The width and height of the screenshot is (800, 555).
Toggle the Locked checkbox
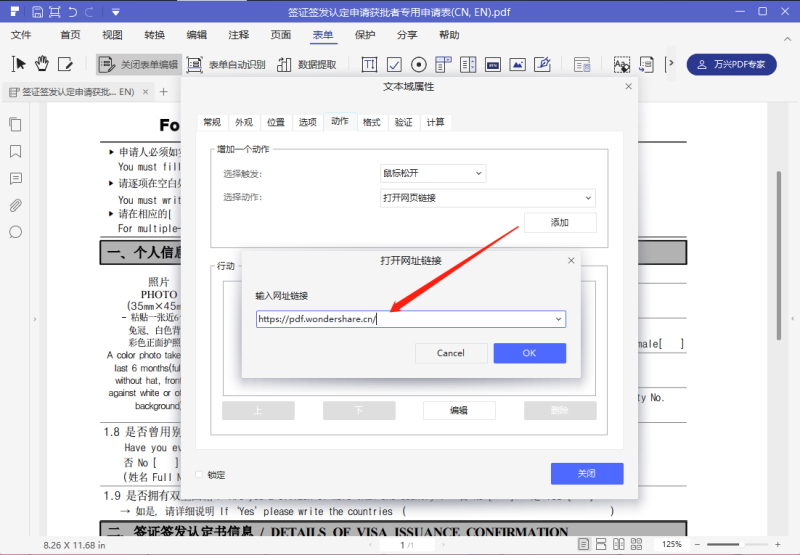click(199, 475)
